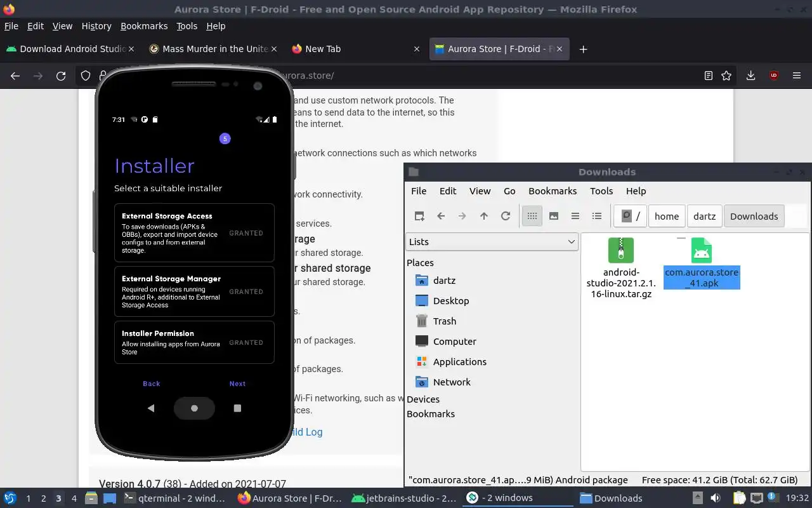This screenshot has height=508, width=812.
Task: Open Firefox hamburger application menu
Action: pos(797,76)
